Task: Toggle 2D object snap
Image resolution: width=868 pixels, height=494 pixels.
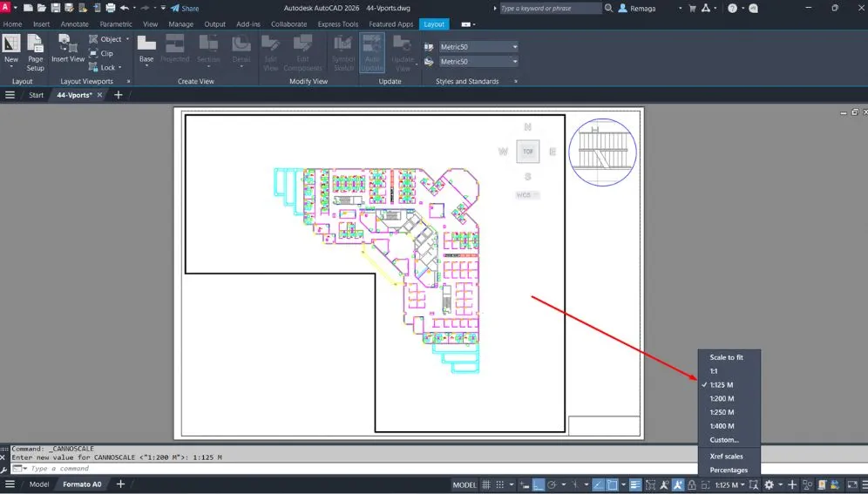Action: (612, 484)
